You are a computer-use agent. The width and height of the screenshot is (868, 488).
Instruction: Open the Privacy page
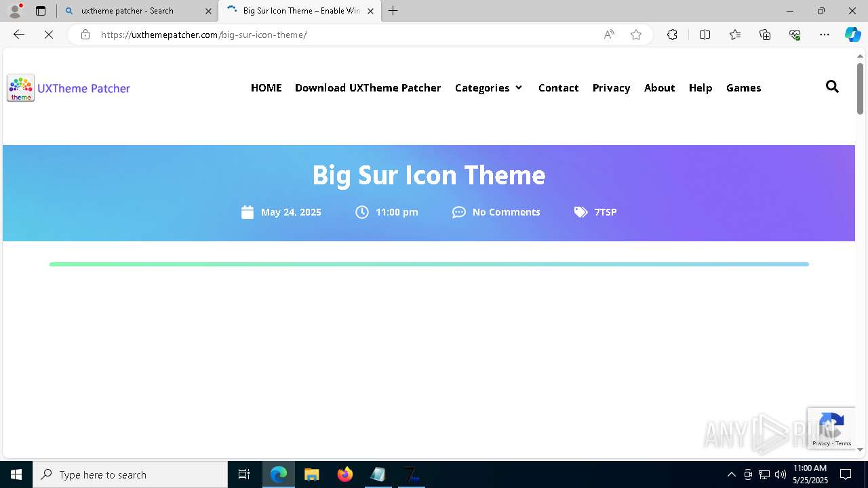611,87
